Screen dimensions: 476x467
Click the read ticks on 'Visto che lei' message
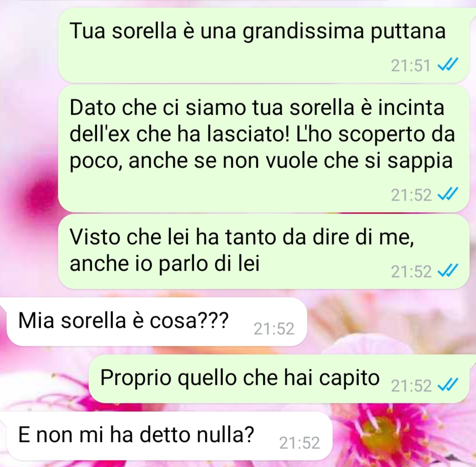[447, 271]
